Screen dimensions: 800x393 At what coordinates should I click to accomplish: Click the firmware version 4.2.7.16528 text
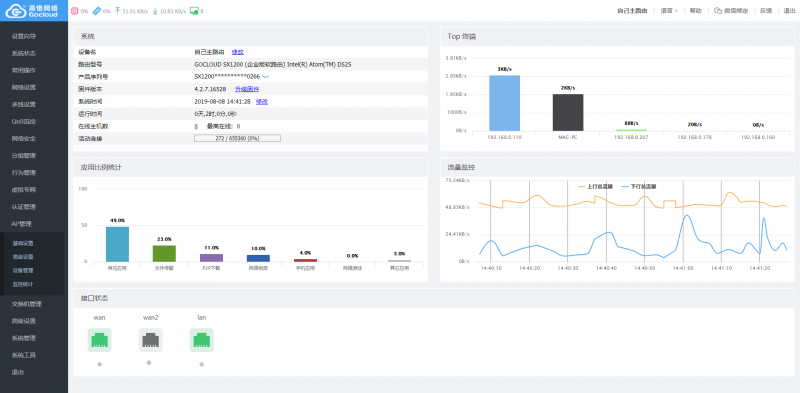[x=210, y=89]
